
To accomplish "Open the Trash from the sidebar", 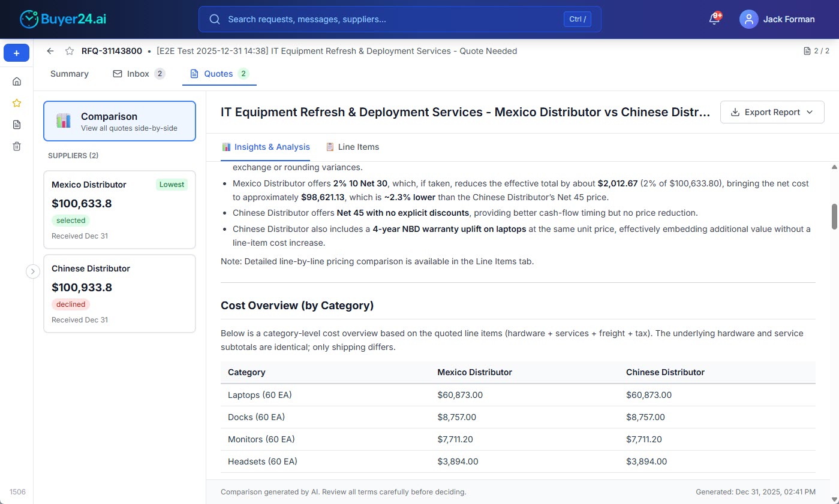I will point(16,146).
